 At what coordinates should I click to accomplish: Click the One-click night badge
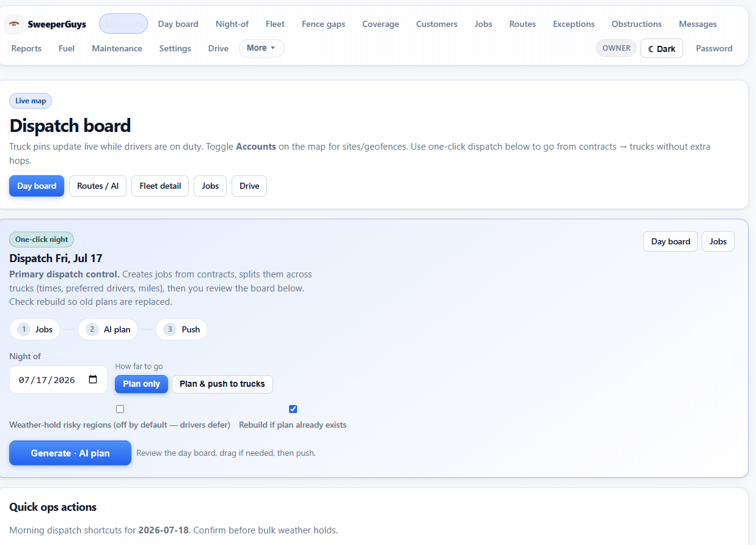[x=42, y=240]
